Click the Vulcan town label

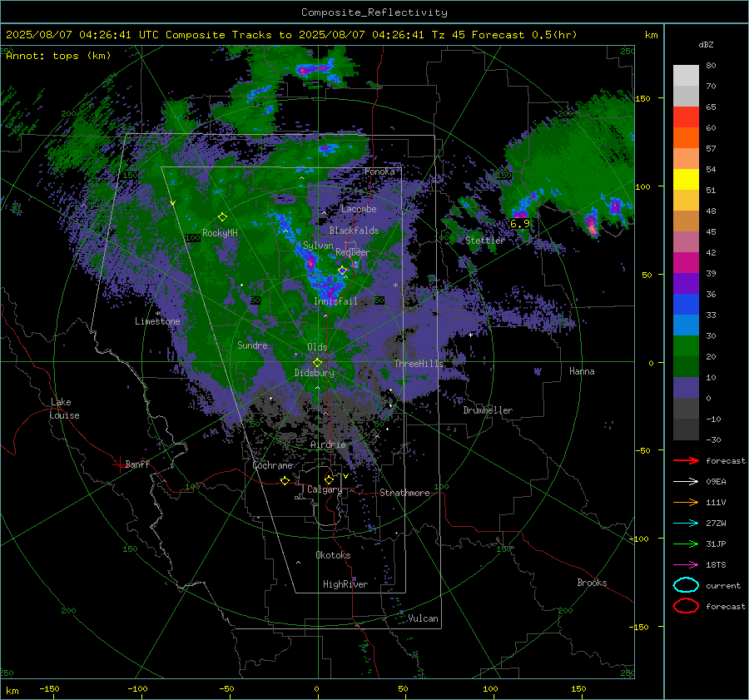(423, 618)
